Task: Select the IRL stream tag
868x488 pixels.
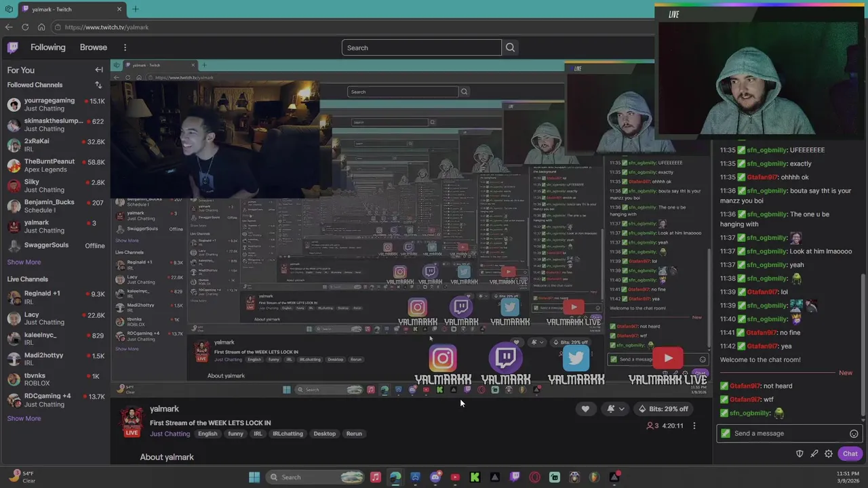Action: click(258, 434)
